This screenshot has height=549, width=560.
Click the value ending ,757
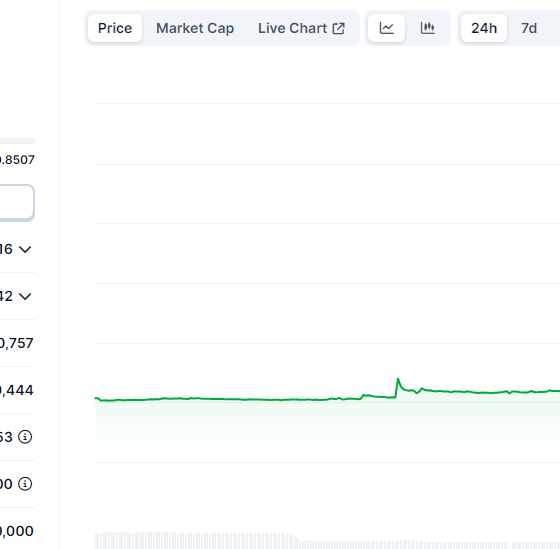(x=16, y=343)
